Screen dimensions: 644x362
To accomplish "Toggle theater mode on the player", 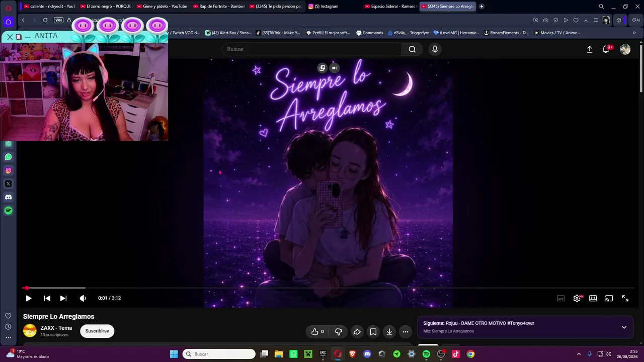I will [x=593, y=298].
